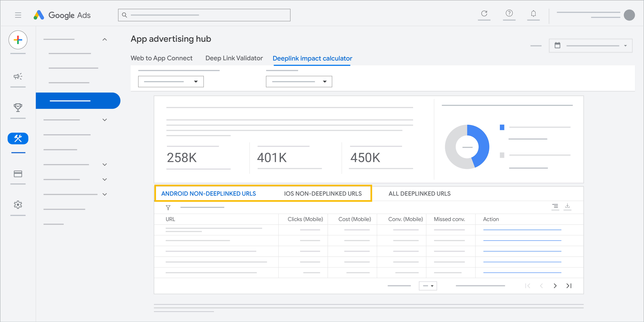Open rows-per-page dropdown in table footer
Viewport: 644px width, 322px height.
click(428, 286)
